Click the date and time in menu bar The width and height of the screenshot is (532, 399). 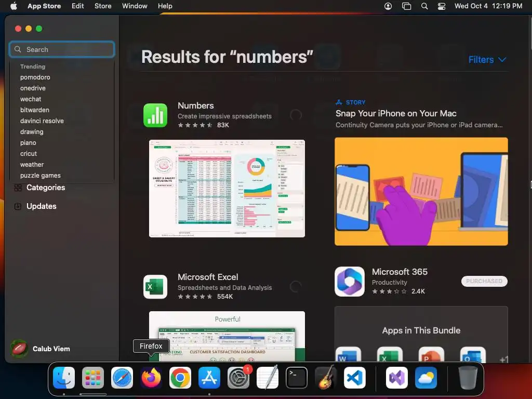coord(488,6)
